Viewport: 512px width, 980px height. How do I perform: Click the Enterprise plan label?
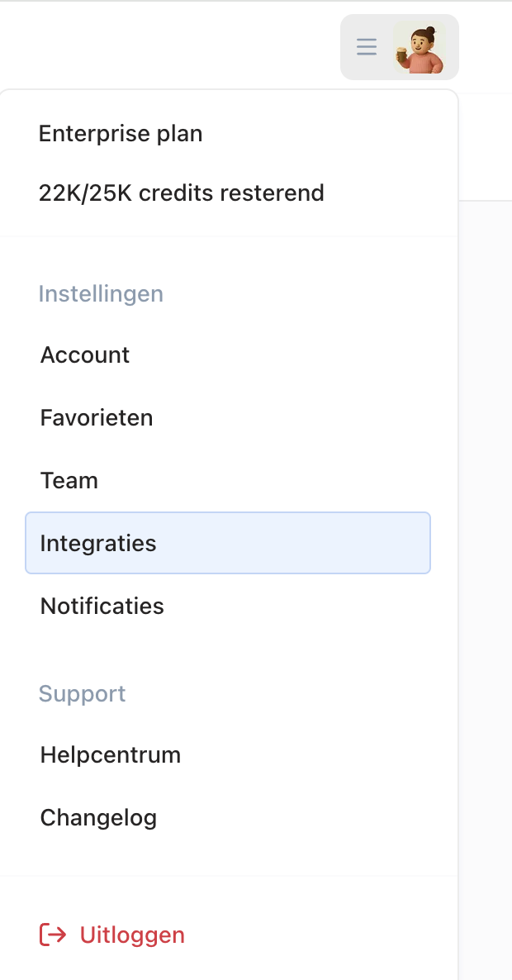click(x=121, y=134)
